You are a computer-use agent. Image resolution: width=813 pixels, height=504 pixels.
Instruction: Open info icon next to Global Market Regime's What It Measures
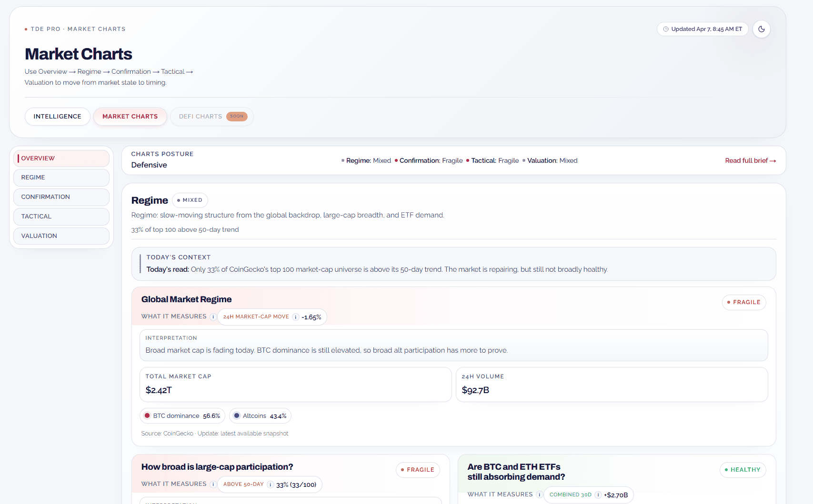point(213,317)
